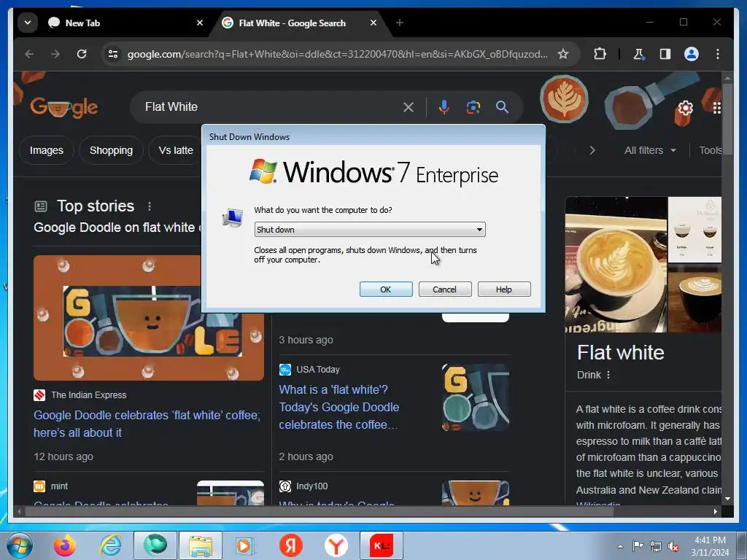The width and height of the screenshot is (747, 560).
Task: Open Chrome three-dot menu
Action: 718,54
